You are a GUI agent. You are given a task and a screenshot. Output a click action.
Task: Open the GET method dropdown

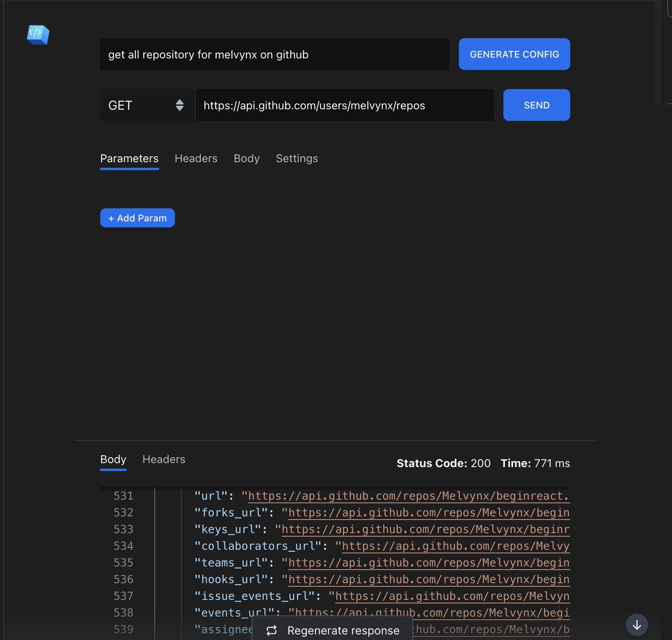(x=147, y=105)
